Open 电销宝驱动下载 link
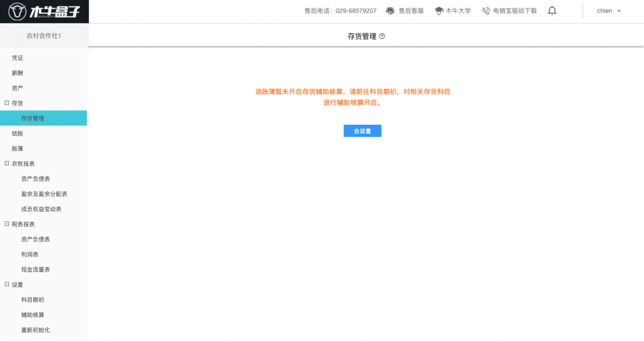 [x=515, y=11]
